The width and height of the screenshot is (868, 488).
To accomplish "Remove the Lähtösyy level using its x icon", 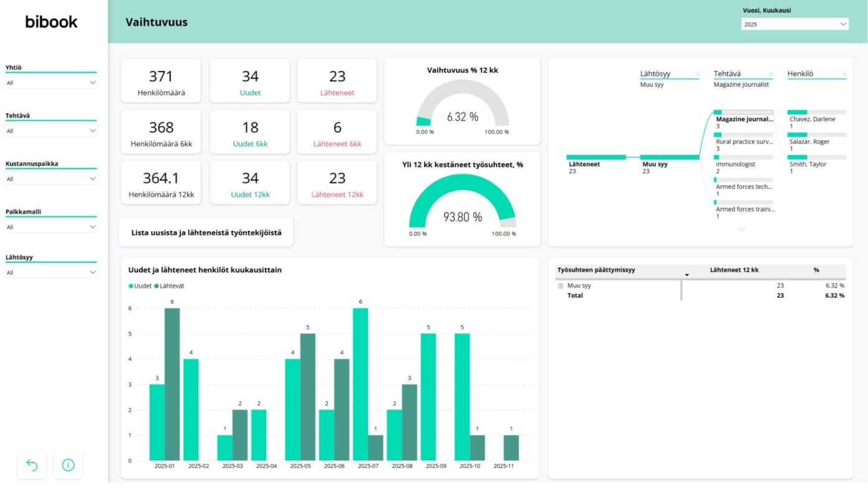I will [x=698, y=74].
